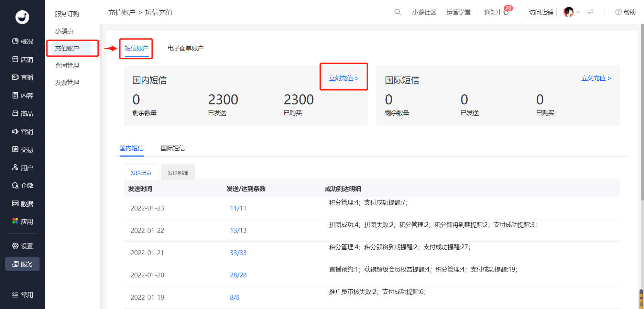The width and height of the screenshot is (644, 309).
Task: Select 合同管理 submenu item
Action: 67,66
